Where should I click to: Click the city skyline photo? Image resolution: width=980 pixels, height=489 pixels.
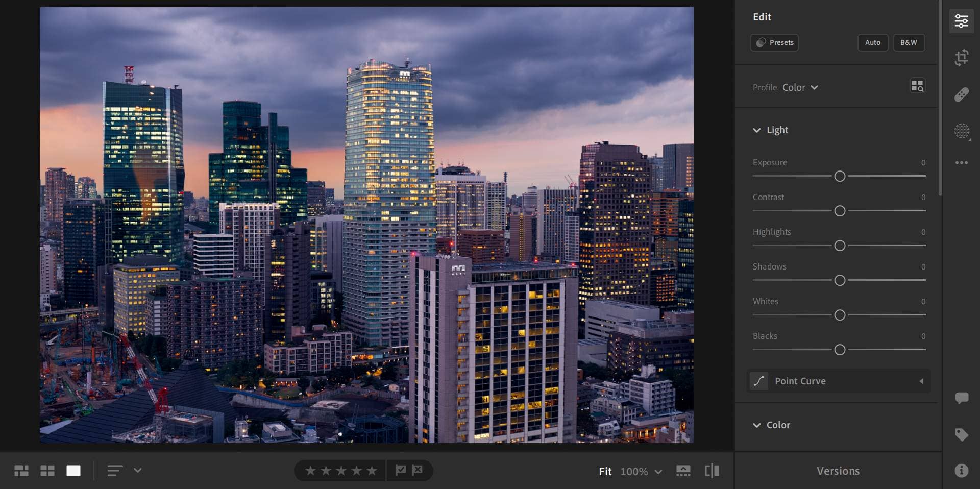pos(366,225)
